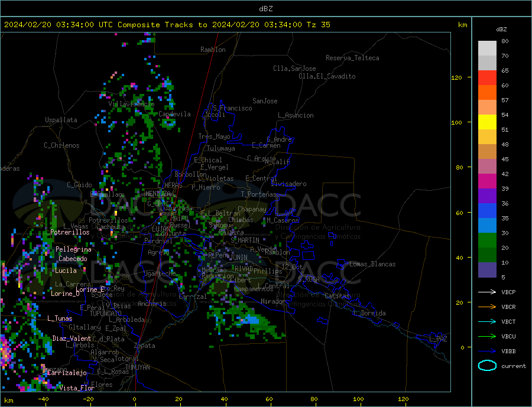Click the Pellegrina map label
This screenshot has width=532, height=407.
(73, 249)
